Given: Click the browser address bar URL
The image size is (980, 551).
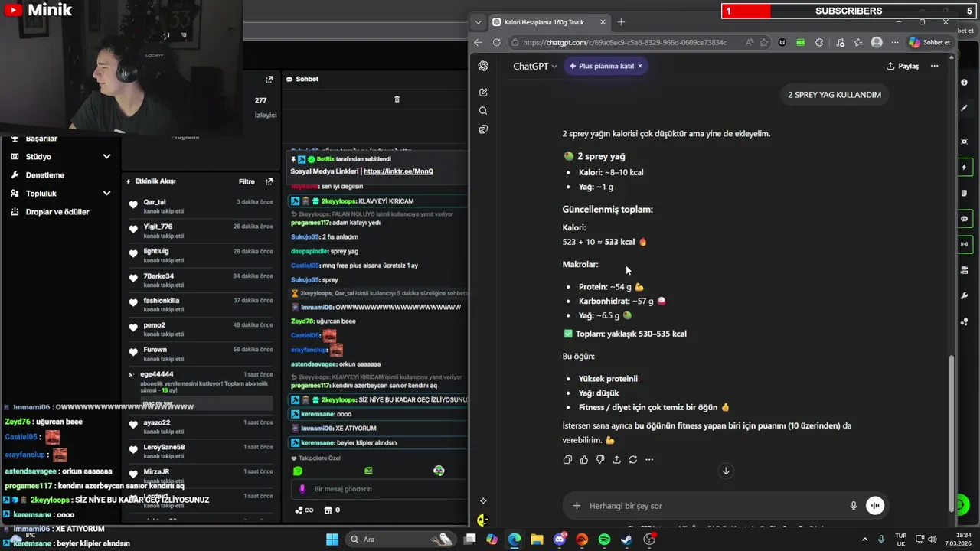Looking at the screenshot, I should pyautogui.click(x=625, y=43).
